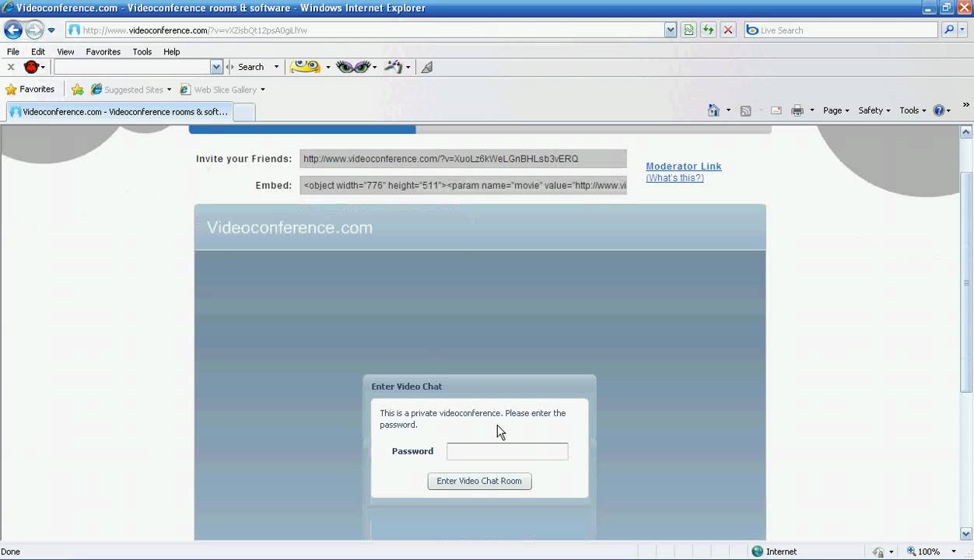Go forward with the Forward arrow
Viewport: 974px width, 560px height.
[34, 30]
